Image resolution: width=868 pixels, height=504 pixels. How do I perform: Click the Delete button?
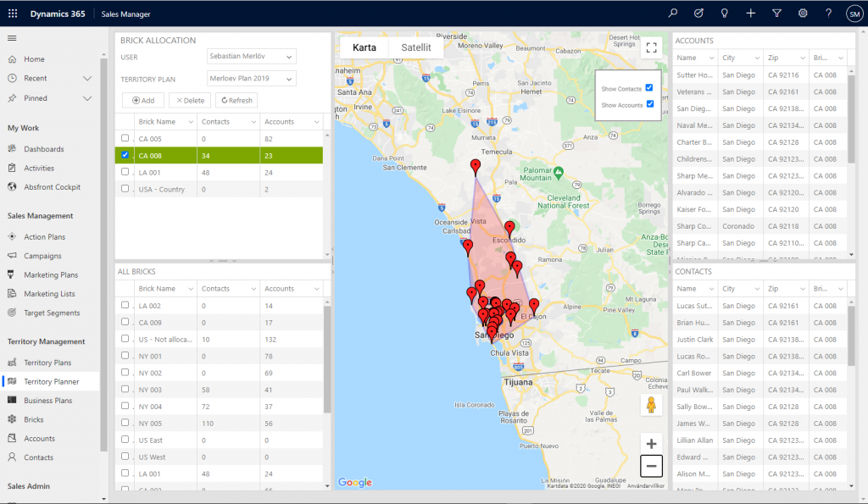tap(190, 100)
